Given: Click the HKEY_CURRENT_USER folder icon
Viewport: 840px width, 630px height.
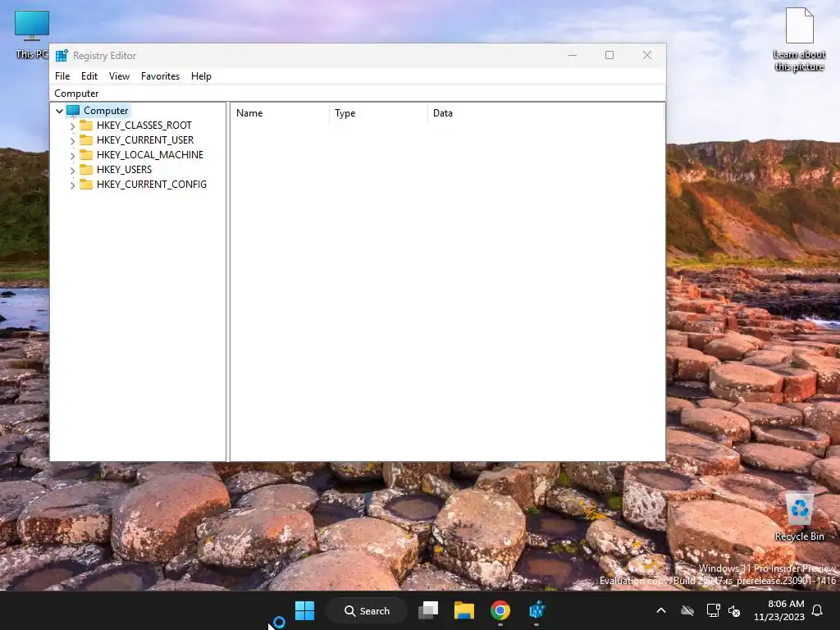Looking at the screenshot, I should [85, 139].
